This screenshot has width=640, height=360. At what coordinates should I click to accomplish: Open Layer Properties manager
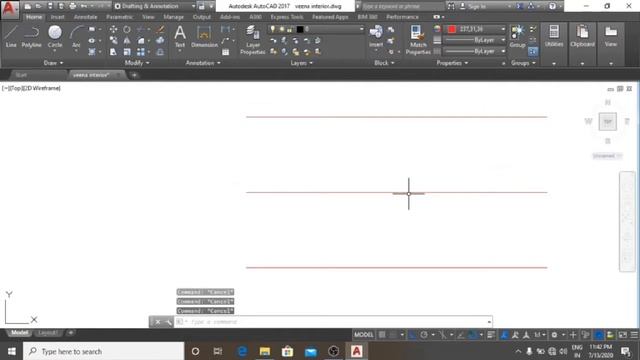pos(253,40)
